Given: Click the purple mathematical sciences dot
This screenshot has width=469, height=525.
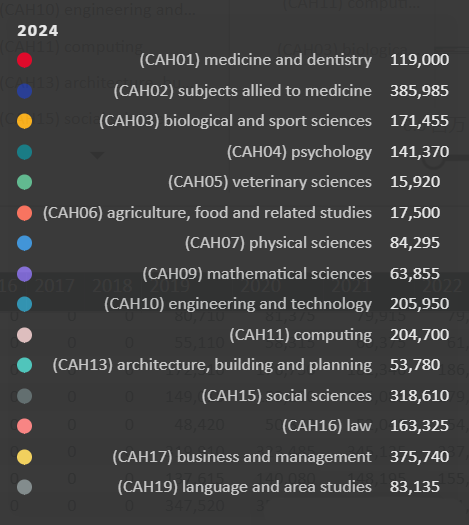Looking at the screenshot, I should tap(24, 274).
